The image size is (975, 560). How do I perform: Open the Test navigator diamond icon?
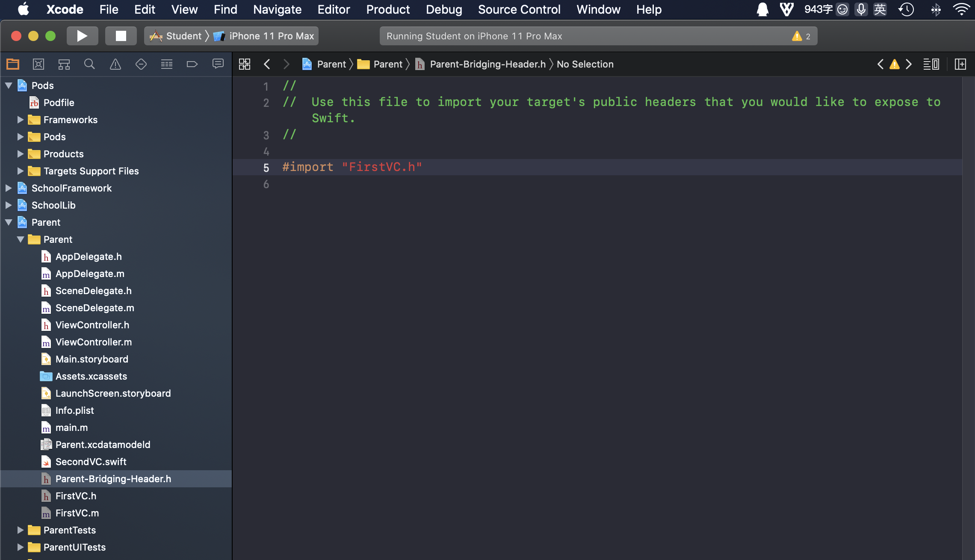pos(141,64)
